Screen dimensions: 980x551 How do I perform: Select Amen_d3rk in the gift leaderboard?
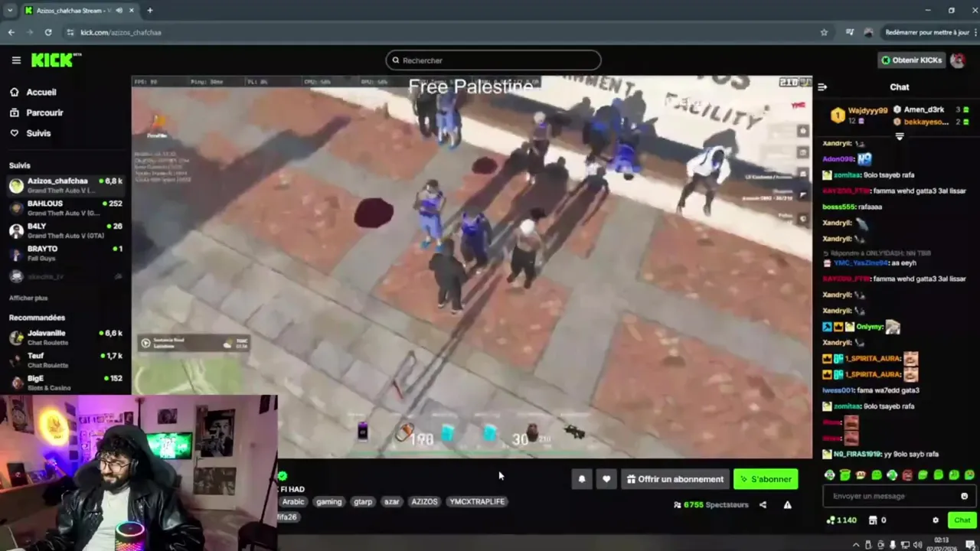pyautogui.click(x=924, y=110)
